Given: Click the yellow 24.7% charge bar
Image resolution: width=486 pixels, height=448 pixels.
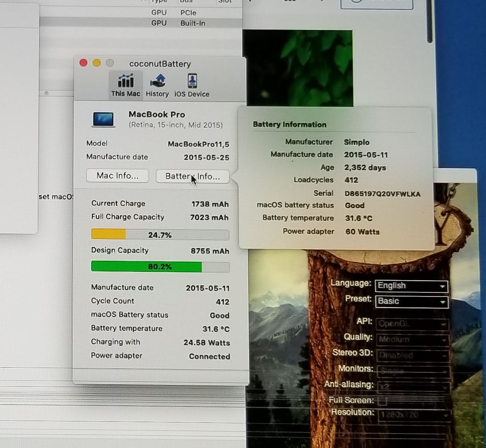Looking at the screenshot, I should click(160, 235).
